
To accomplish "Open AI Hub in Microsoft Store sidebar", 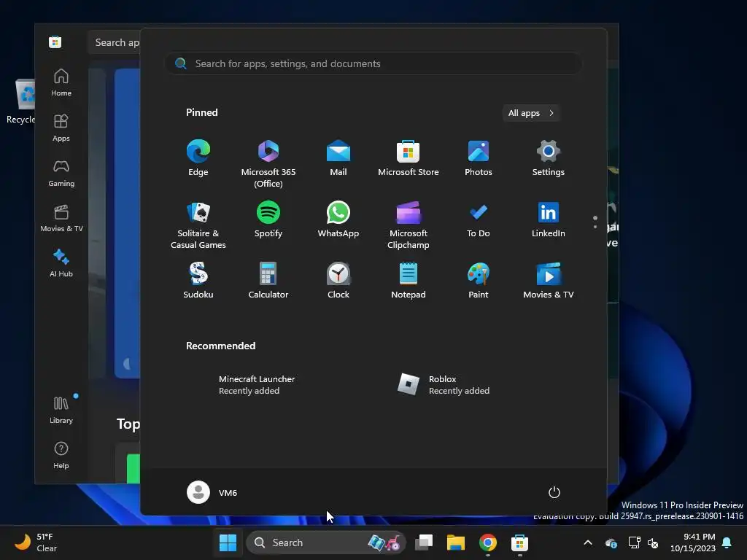I will (x=61, y=264).
